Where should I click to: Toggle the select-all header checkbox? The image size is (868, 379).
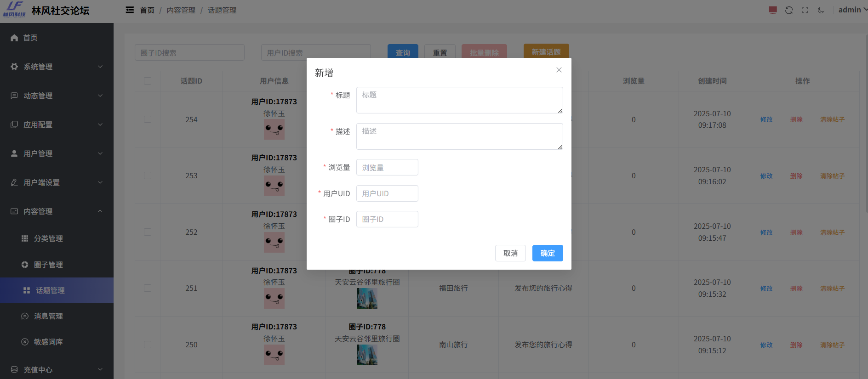148,81
